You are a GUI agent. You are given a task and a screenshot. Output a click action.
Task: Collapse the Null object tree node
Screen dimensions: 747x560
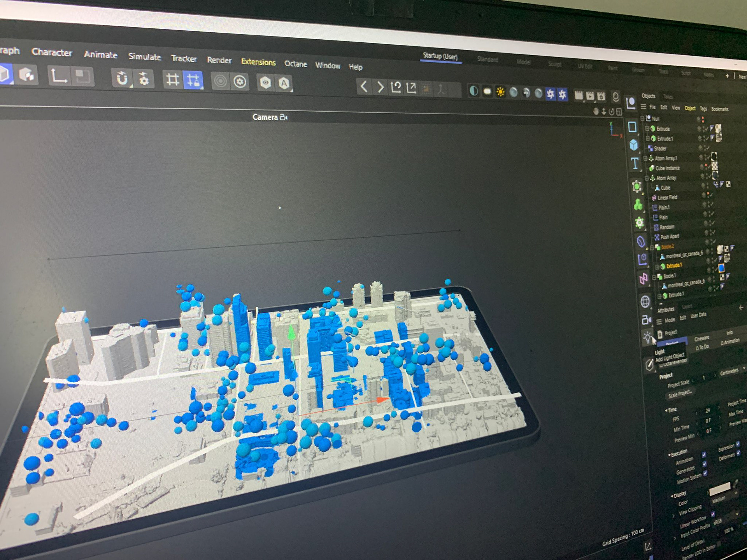click(x=642, y=118)
